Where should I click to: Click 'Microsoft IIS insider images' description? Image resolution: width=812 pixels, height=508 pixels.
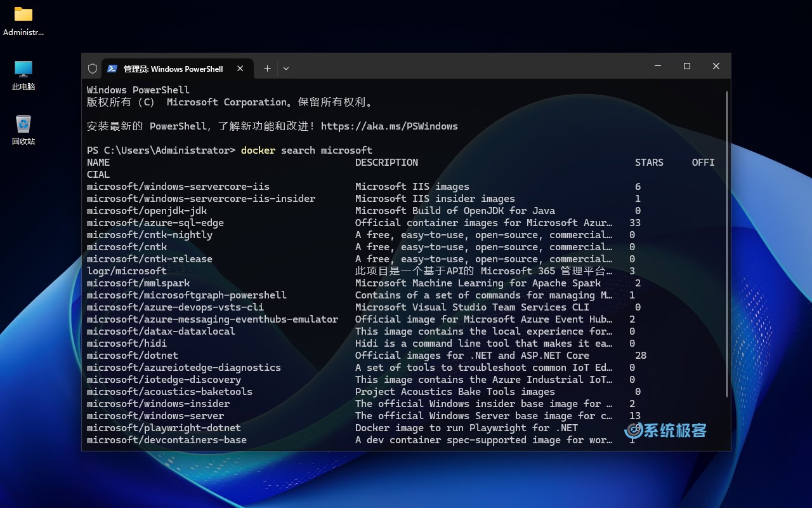click(x=435, y=199)
